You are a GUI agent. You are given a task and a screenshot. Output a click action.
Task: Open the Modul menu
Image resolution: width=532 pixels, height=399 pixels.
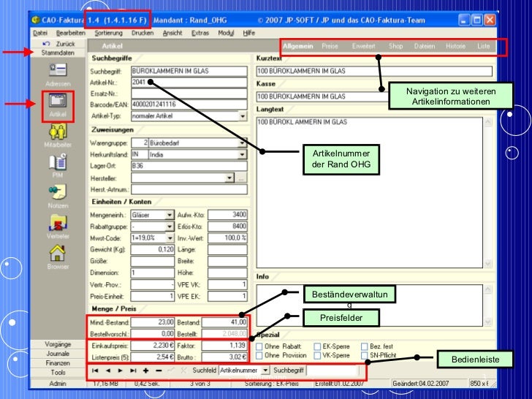click(226, 33)
